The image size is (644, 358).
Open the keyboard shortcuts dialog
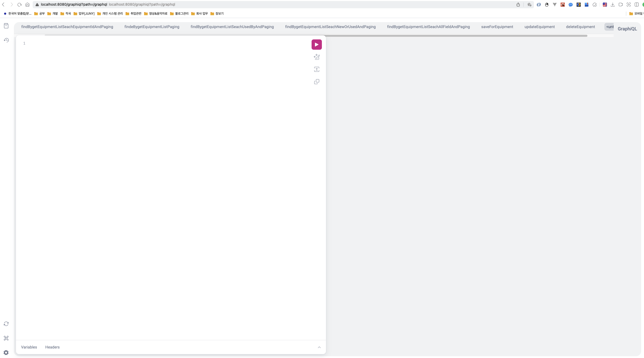6,338
